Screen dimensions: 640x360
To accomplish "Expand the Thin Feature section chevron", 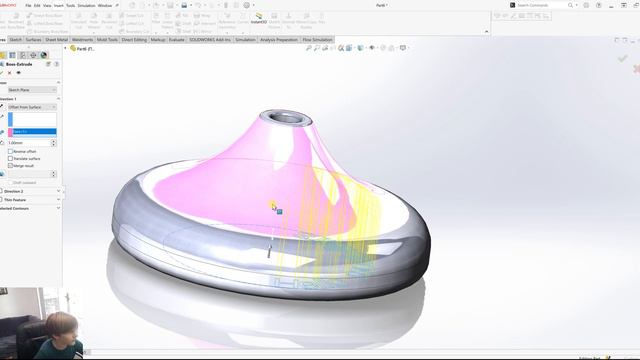I will point(58,200).
